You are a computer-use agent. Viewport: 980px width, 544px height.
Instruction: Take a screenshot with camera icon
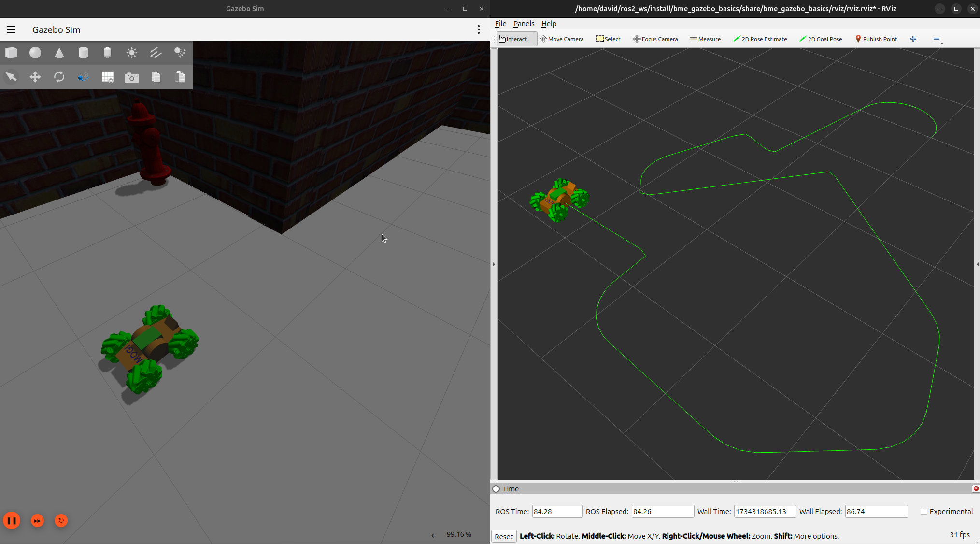pyautogui.click(x=131, y=77)
